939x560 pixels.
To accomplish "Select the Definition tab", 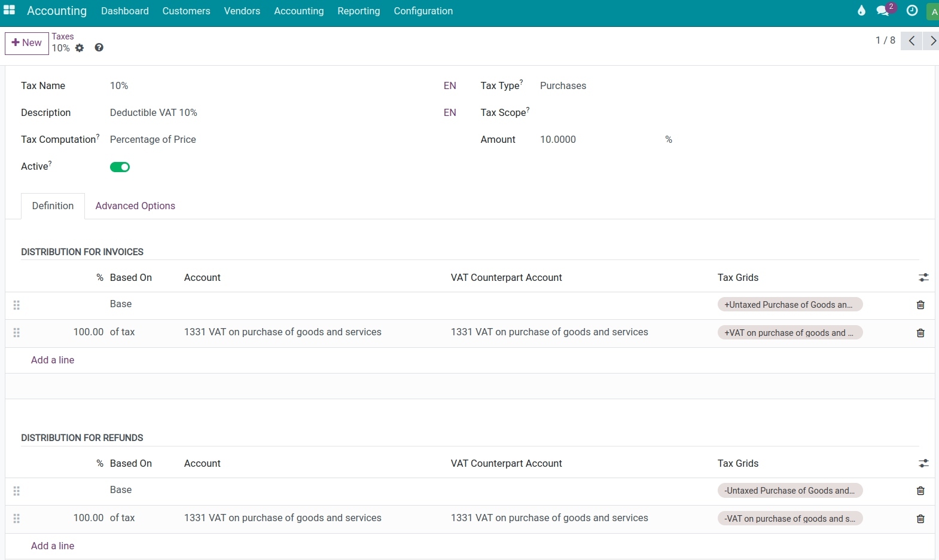I will coord(53,206).
